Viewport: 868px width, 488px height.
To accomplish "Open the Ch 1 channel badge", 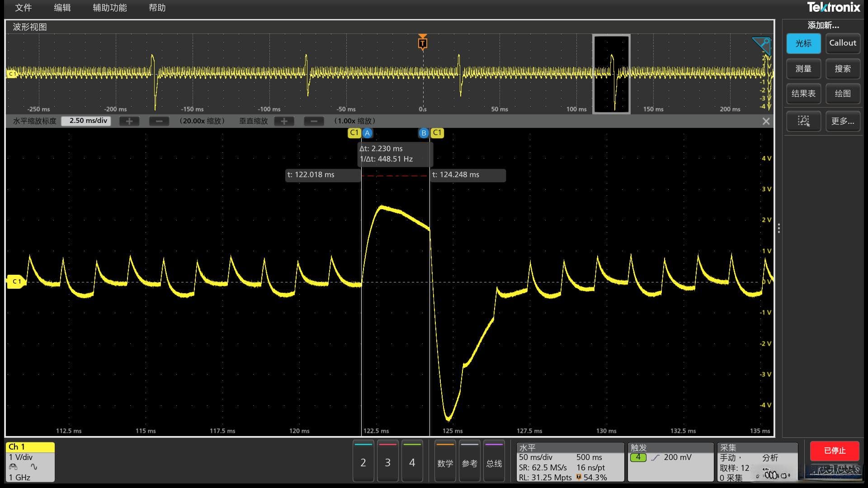I will (30, 462).
